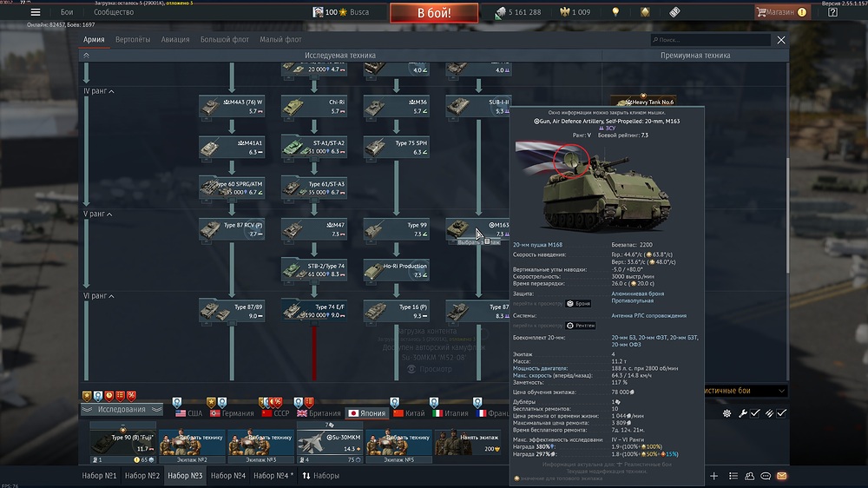
Task: Open the Бои menu
Action: 67,12
